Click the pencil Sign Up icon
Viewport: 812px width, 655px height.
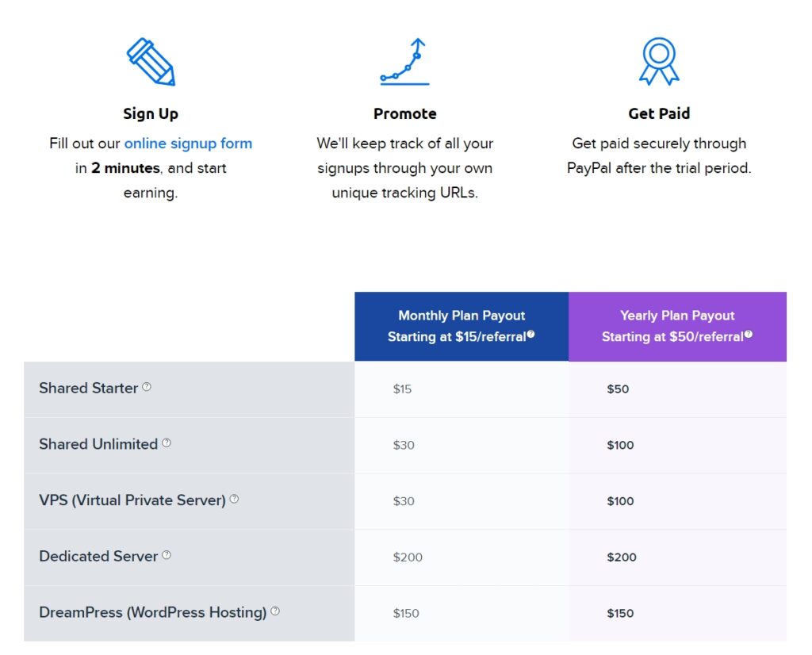pos(151,61)
